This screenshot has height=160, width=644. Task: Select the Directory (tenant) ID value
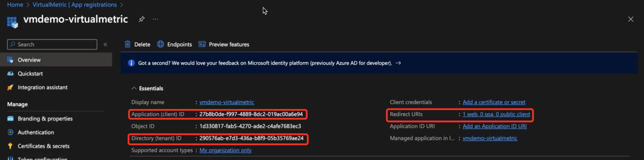point(251,138)
